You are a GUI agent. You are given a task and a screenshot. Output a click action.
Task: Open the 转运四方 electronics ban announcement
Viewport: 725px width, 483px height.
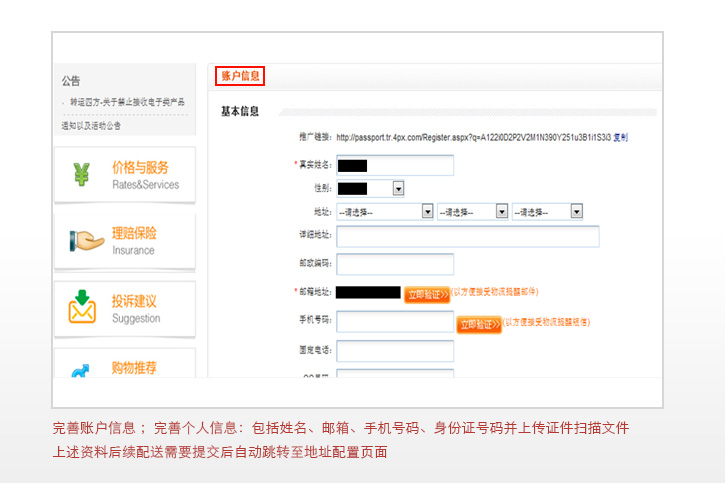[126, 103]
